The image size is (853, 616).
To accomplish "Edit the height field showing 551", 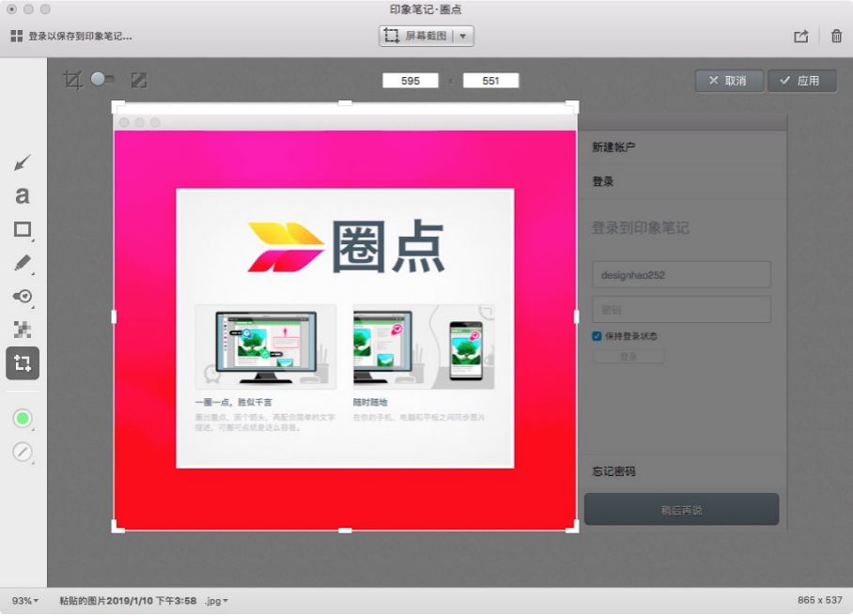I will point(490,81).
